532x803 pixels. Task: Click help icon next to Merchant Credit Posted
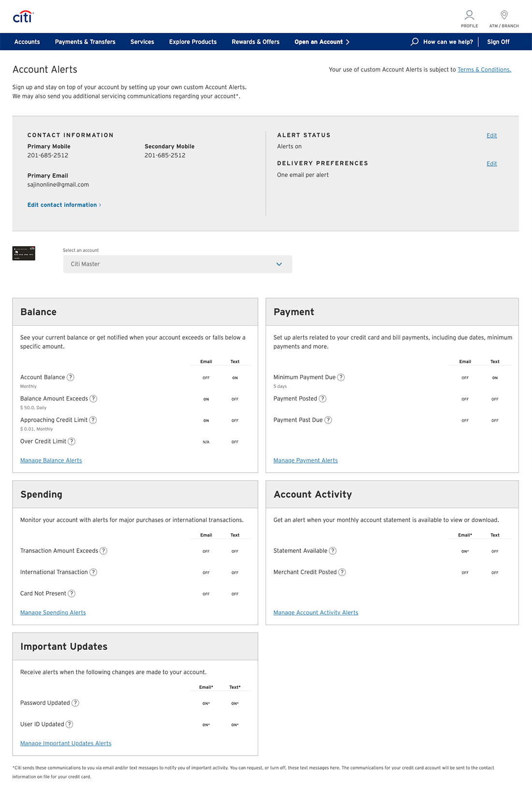click(x=342, y=572)
